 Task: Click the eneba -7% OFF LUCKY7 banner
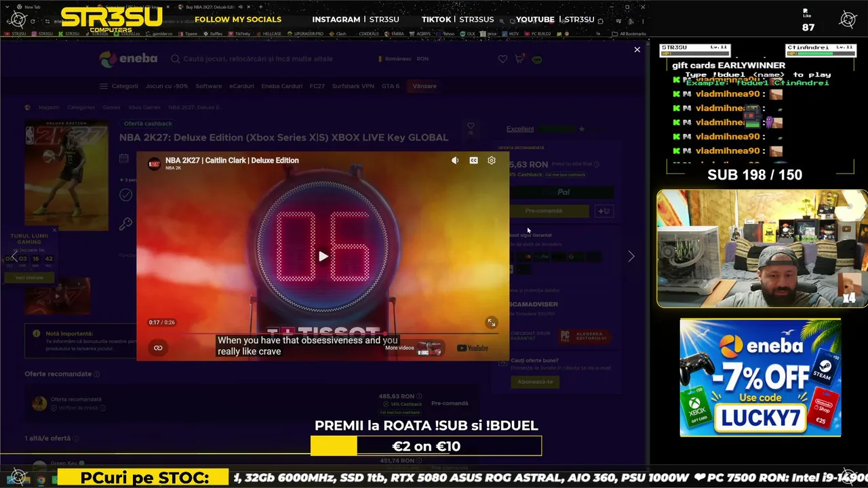(760, 378)
